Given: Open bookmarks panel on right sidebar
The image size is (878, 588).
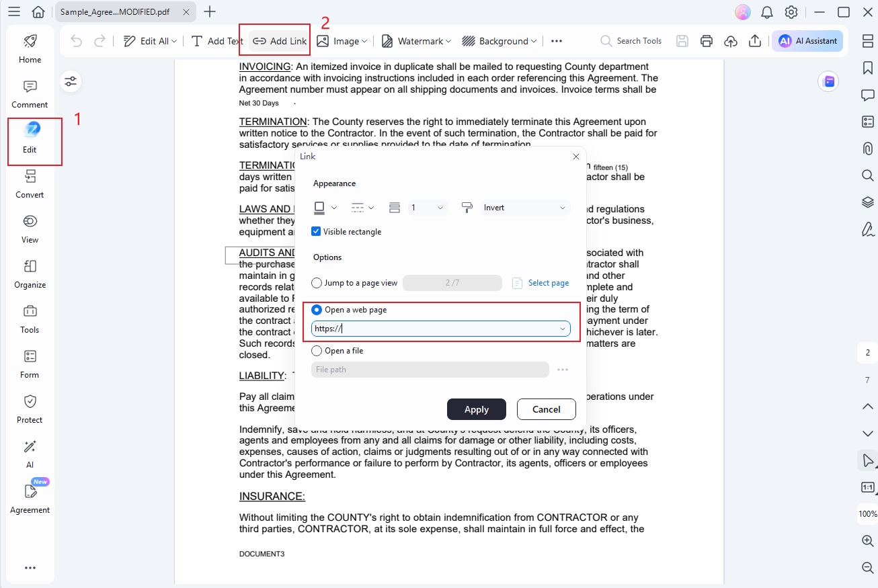Looking at the screenshot, I should tap(868, 68).
